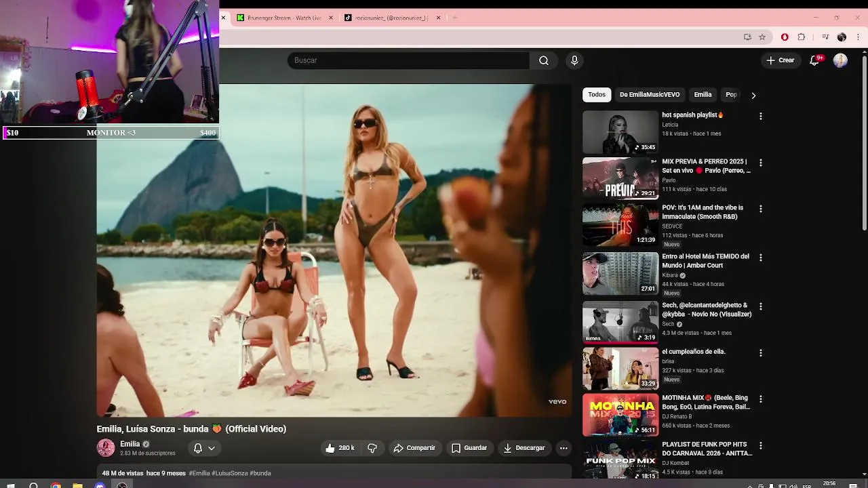Click the music video player
Image resolution: width=868 pixels, height=488 pixels.
pyautogui.click(x=334, y=250)
